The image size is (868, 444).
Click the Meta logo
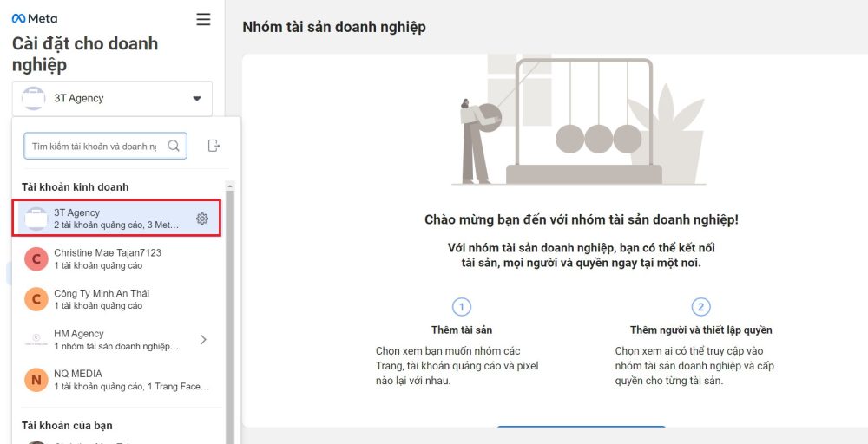point(35,18)
